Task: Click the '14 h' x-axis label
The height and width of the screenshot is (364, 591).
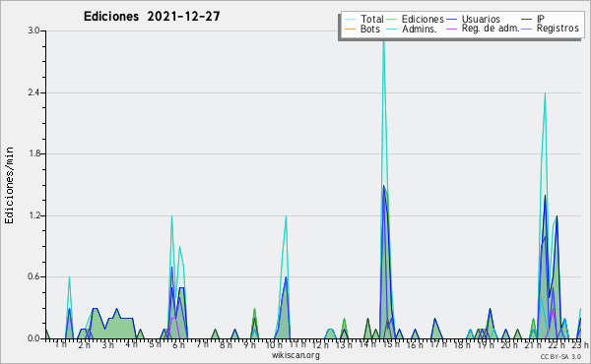Action: click(x=367, y=344)
